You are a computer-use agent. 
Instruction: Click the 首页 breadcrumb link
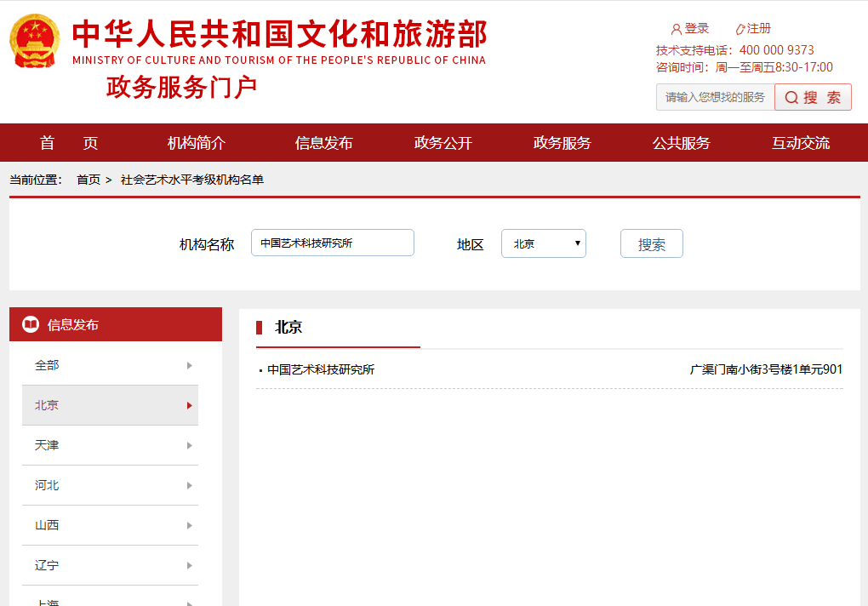point(89,180)
